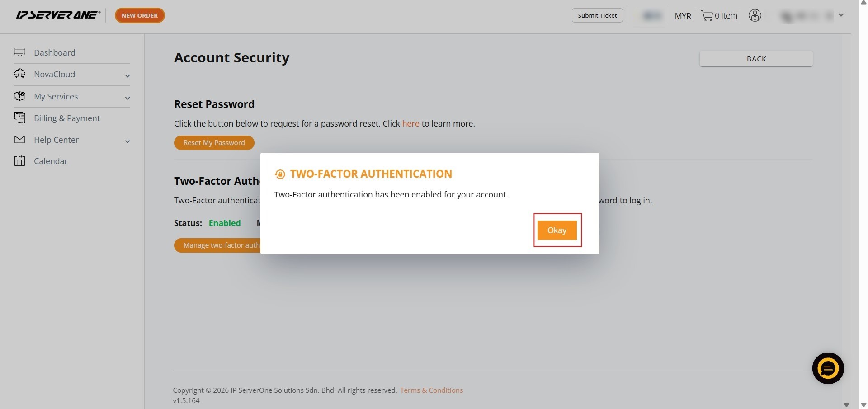
Task: Click the NEW ORDER button
Action: tap(140, 15)
